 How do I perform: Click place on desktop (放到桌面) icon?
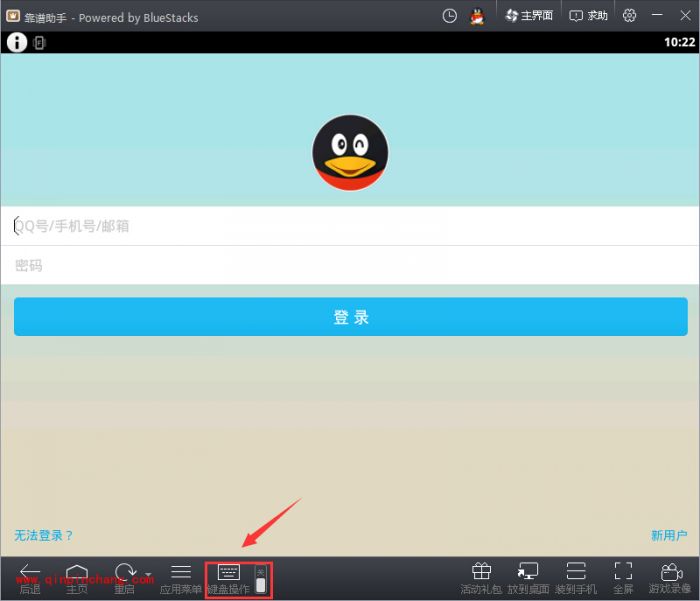point(528,573)
